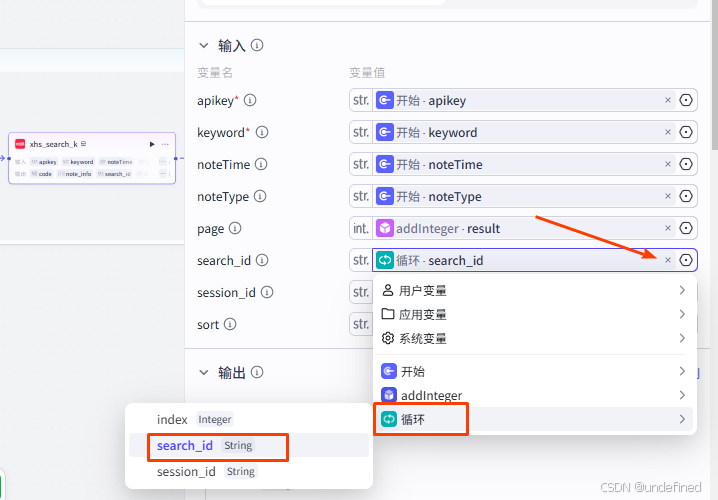This screenshot has height=500, width=718.
Task: Clear the search_id variable value
Action: (668, 260)
